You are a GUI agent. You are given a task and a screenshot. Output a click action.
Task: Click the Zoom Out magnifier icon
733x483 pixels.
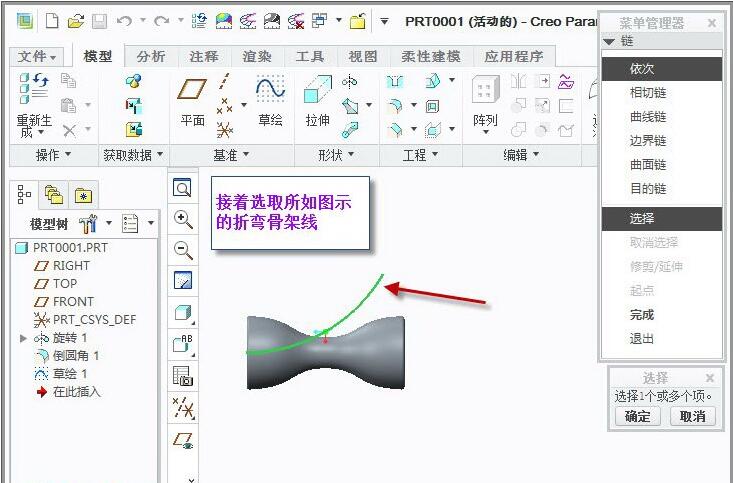coord(183,250)
